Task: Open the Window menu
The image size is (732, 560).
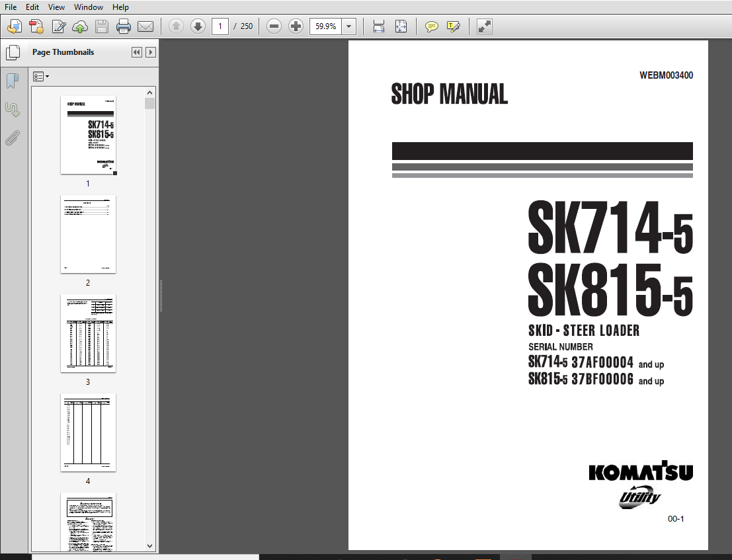Action: pos(89,7)
